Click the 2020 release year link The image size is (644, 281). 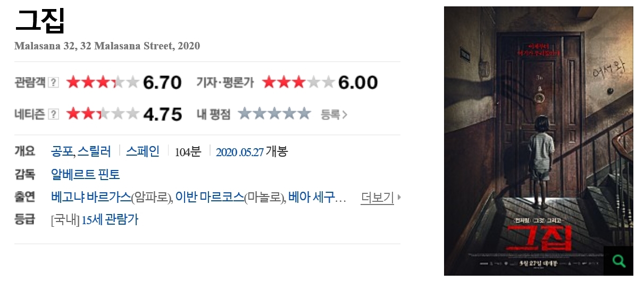pos(225,152)
